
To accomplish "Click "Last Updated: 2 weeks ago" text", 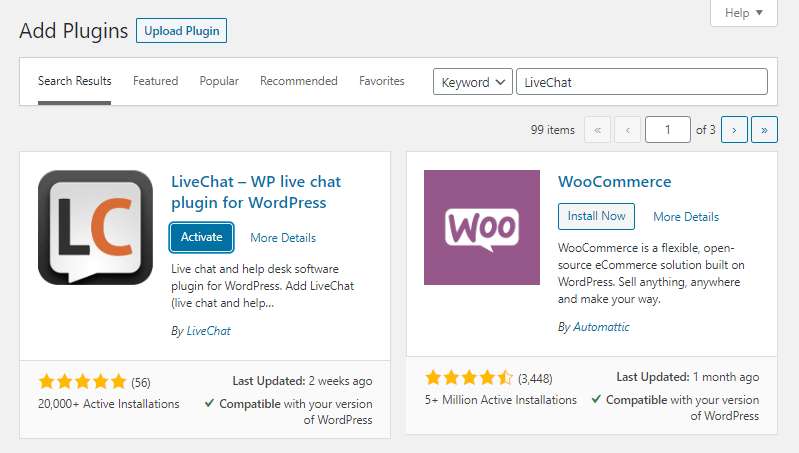I will pos(302,381).
